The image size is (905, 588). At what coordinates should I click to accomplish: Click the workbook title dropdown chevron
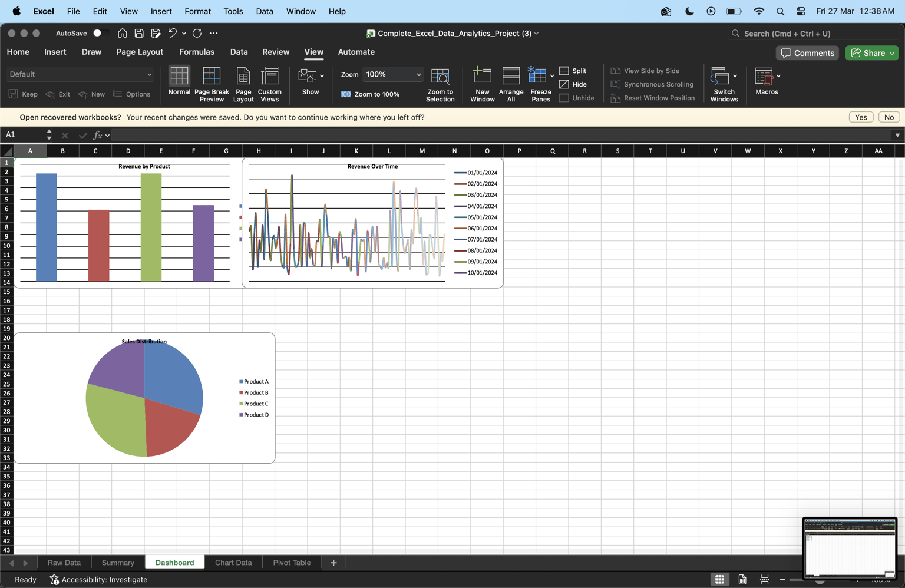pyautogui.click(x=536, y=34)
